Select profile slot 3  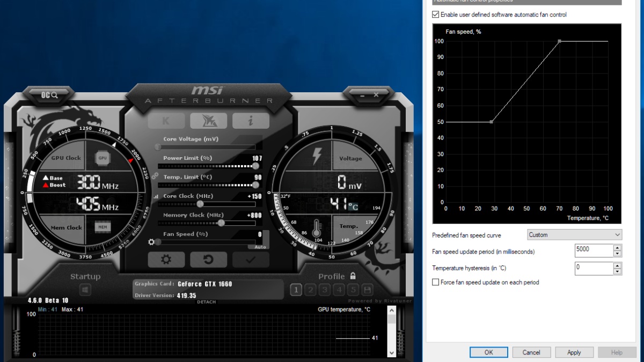click(x=324, y=290)
